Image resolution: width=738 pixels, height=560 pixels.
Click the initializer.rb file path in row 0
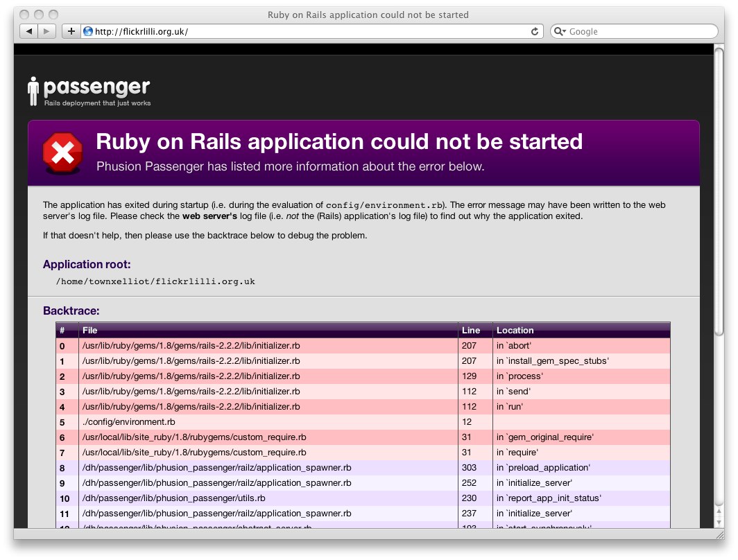pyautogui.click(x=191, y=346)
